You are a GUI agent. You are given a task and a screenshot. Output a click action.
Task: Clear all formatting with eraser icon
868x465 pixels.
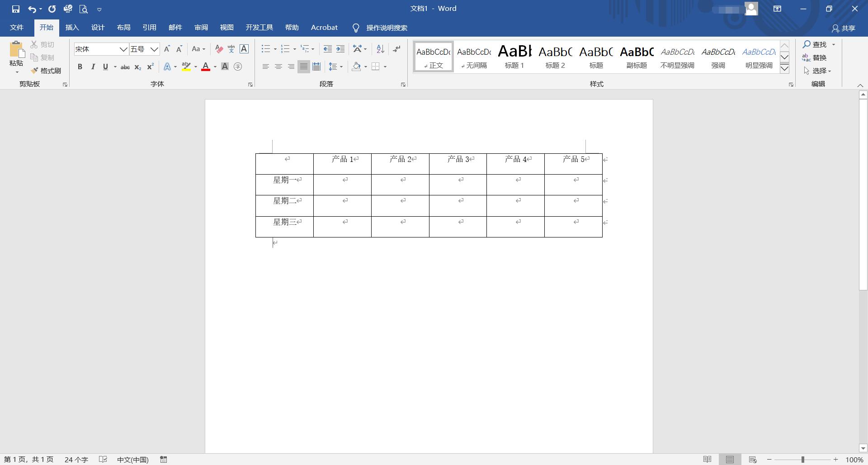point(219,49)
